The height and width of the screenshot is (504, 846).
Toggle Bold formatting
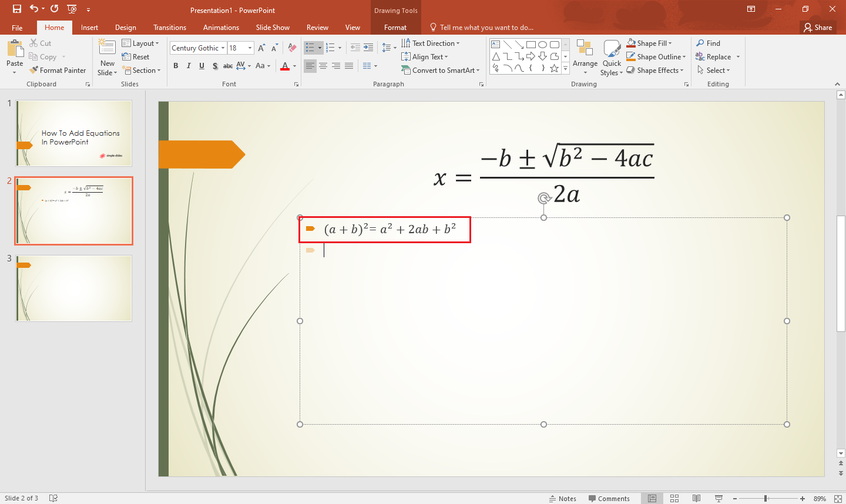[176, 66]
